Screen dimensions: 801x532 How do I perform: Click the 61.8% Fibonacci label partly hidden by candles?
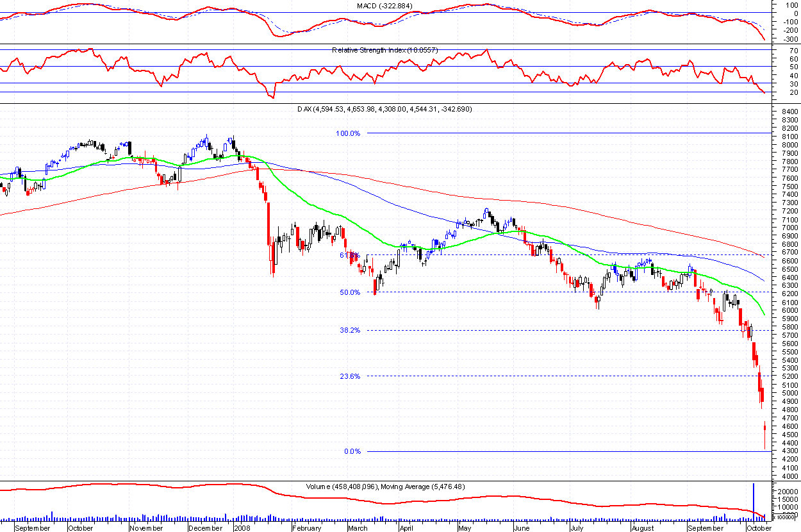tap(350, 255)
